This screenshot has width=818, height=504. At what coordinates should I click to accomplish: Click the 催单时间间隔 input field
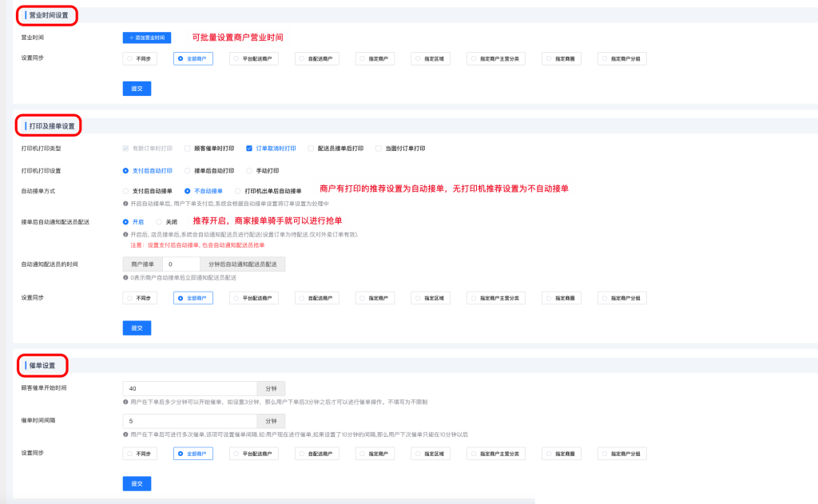(x=189, y=421)
